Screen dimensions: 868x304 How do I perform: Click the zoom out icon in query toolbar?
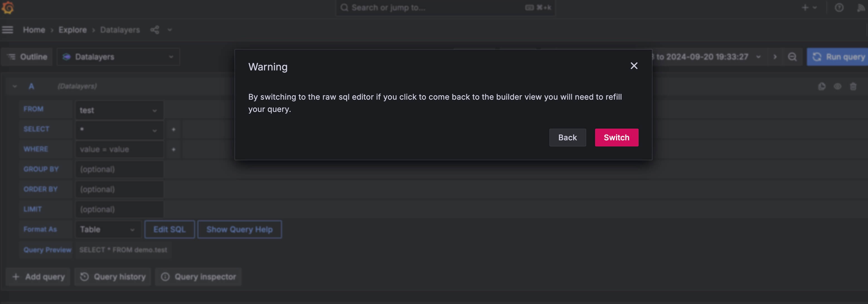[x=793, y=57]
